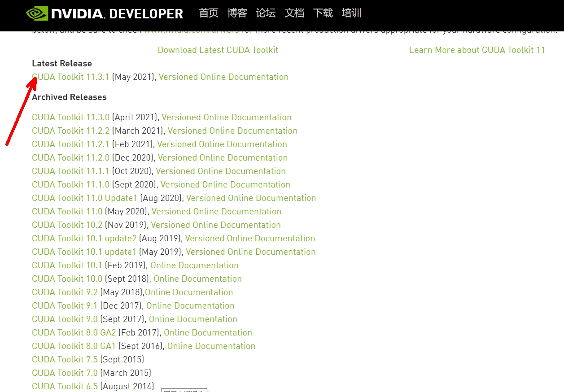Open CUDA Toolkit 10.1 update1 link
Image resolution: width=564 pixels, height=392 pixels.
pos(84,252)
